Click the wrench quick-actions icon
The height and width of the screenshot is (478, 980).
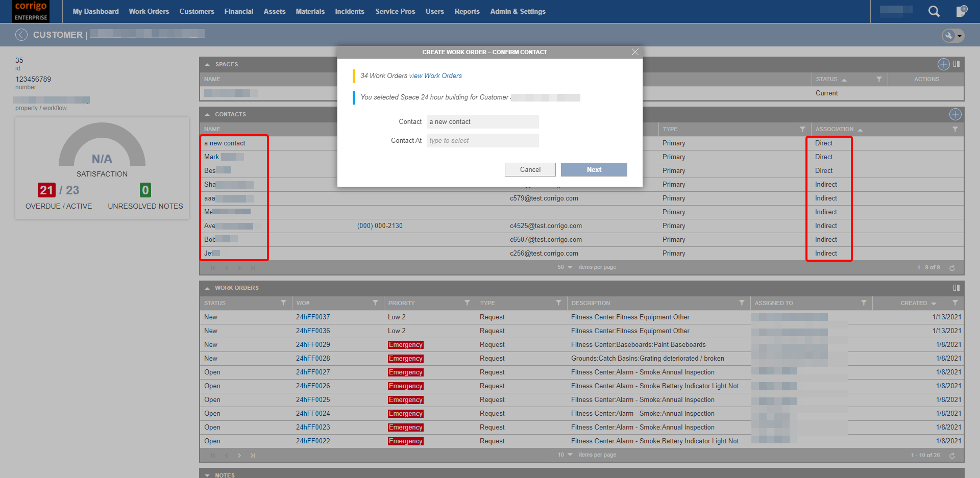tap(948, 36)
